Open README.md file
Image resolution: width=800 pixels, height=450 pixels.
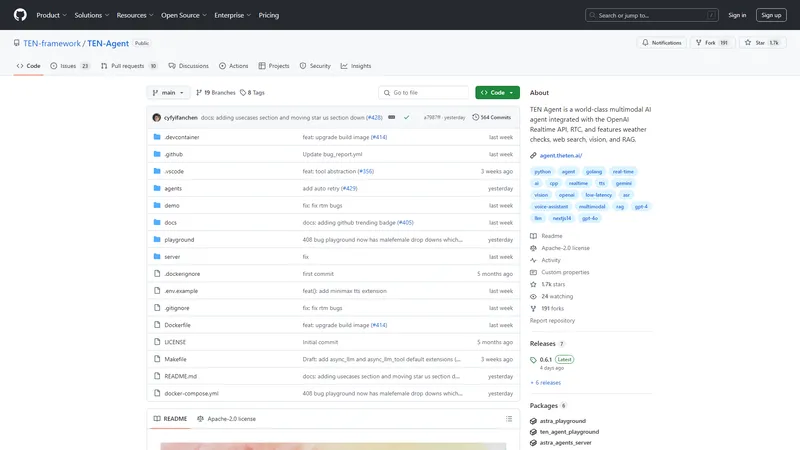180,377
